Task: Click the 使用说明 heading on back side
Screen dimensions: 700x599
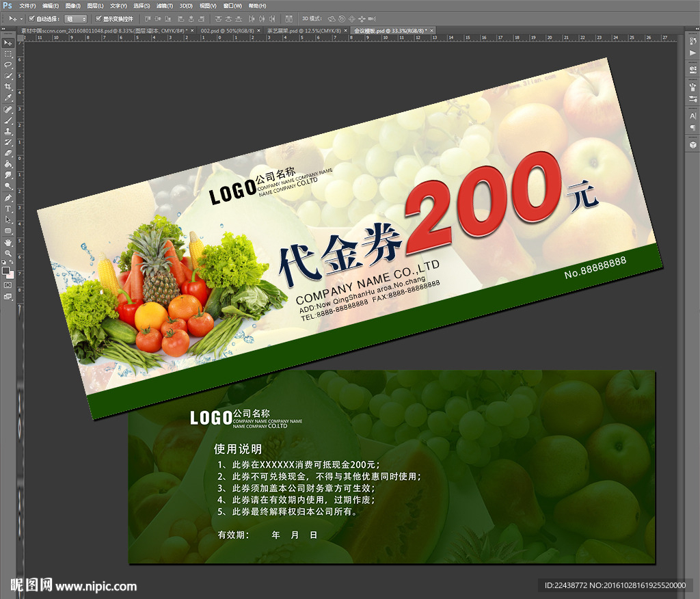Action: (x=237, y=449)
